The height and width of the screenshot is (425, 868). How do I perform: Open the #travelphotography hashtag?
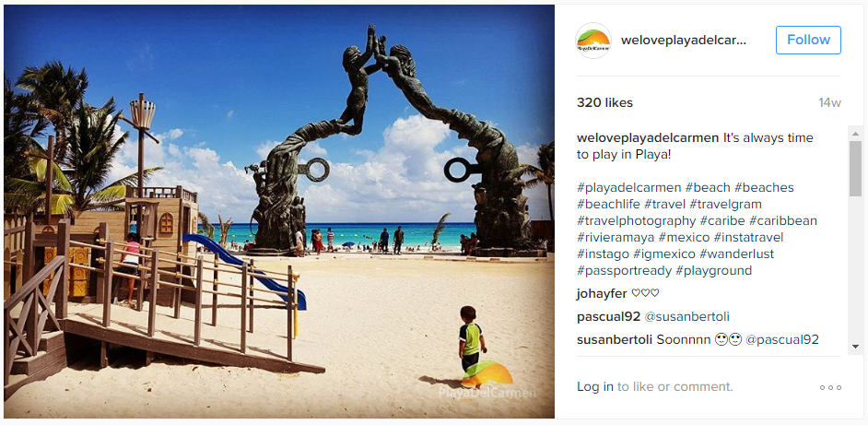tap(636, 221)
